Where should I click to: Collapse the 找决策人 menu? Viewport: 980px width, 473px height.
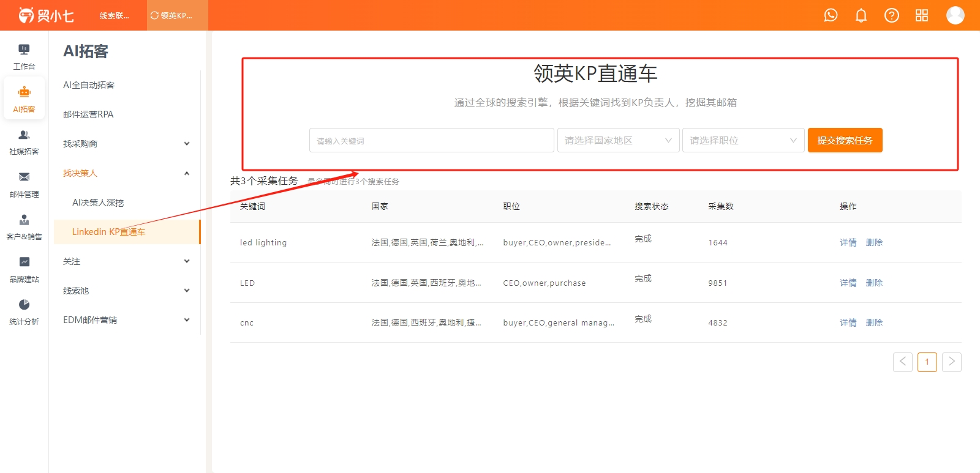pyautogui.click(x=127, y=173)
